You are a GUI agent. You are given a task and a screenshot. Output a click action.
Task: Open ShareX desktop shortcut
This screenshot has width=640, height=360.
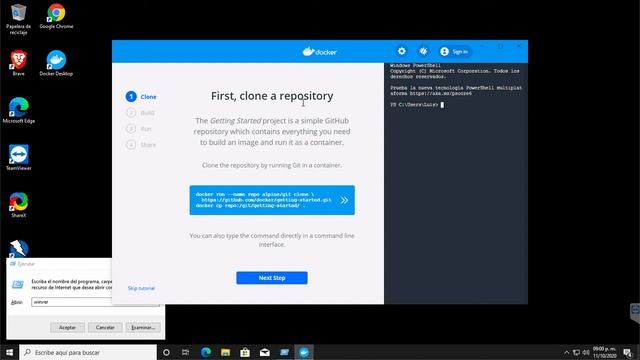tap(18, 205)
